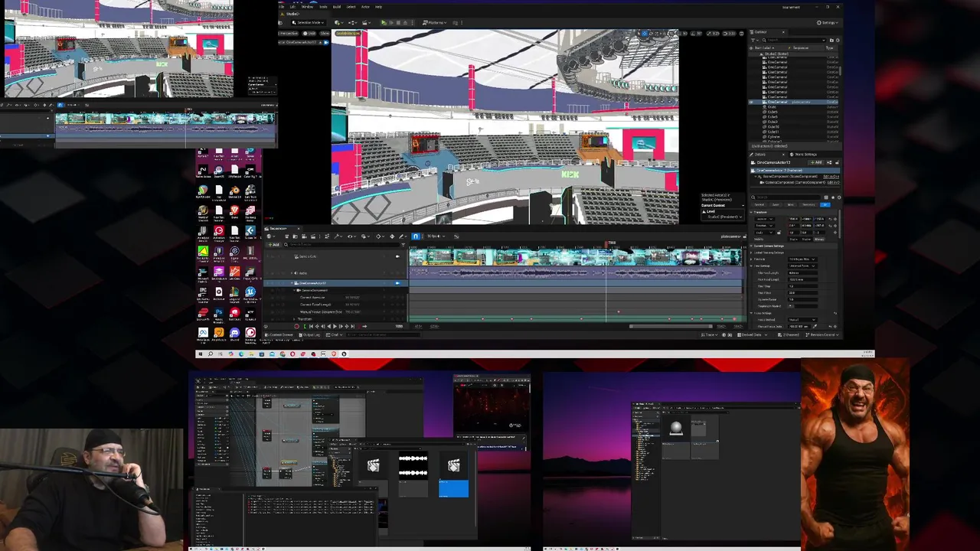980x551 pixels.
Task: Click the Add track button in Sequencer
Action: (274, 245)
